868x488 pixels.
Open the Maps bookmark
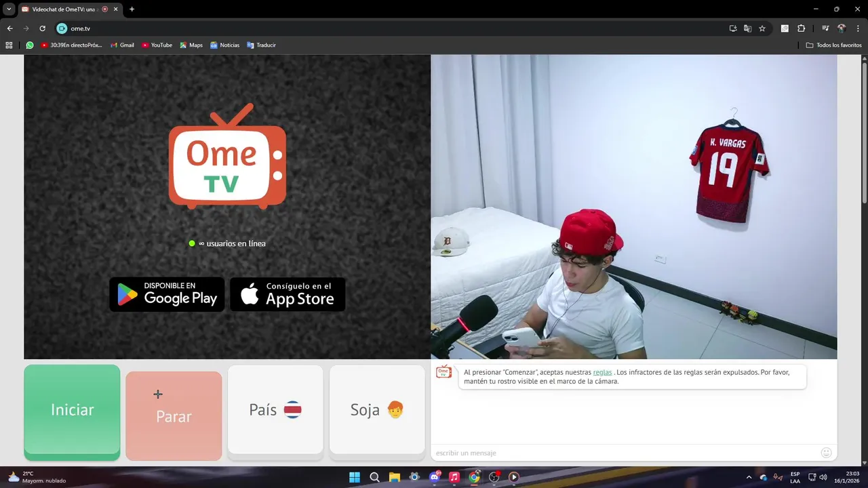191,45
